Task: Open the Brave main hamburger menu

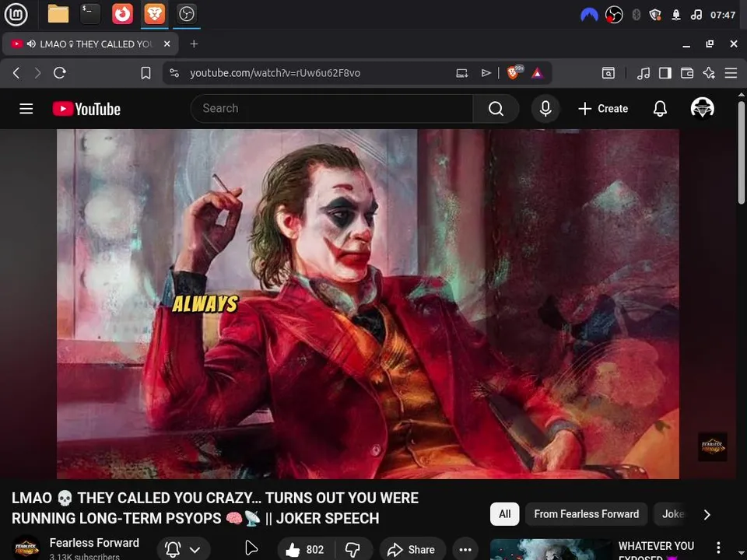Action: [x=731, y=73]
